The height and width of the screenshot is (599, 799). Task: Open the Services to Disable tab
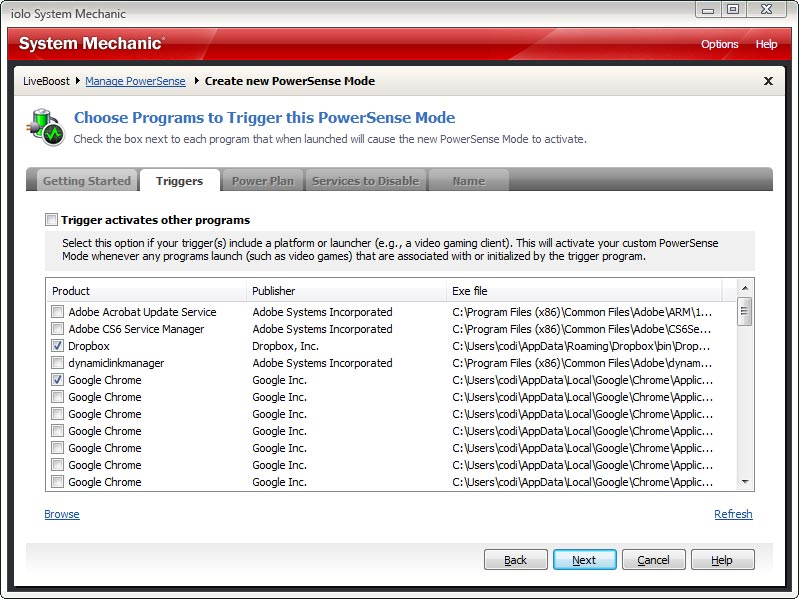365,181
